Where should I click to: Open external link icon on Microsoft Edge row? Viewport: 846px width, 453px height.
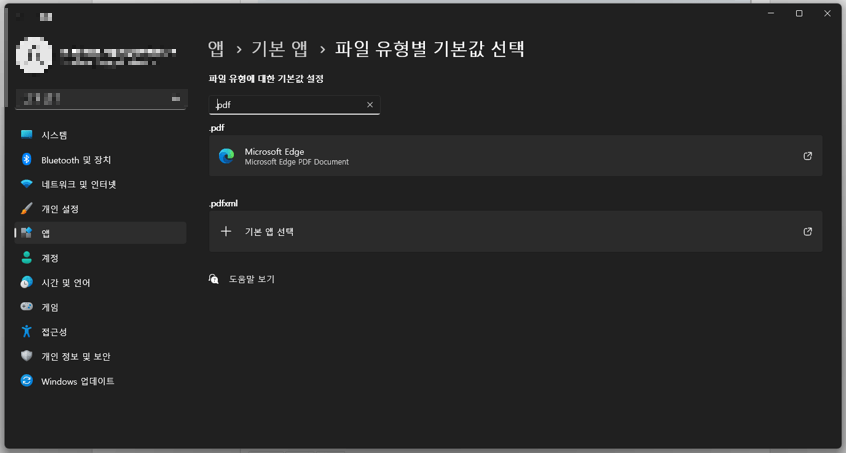pos(808,156)
